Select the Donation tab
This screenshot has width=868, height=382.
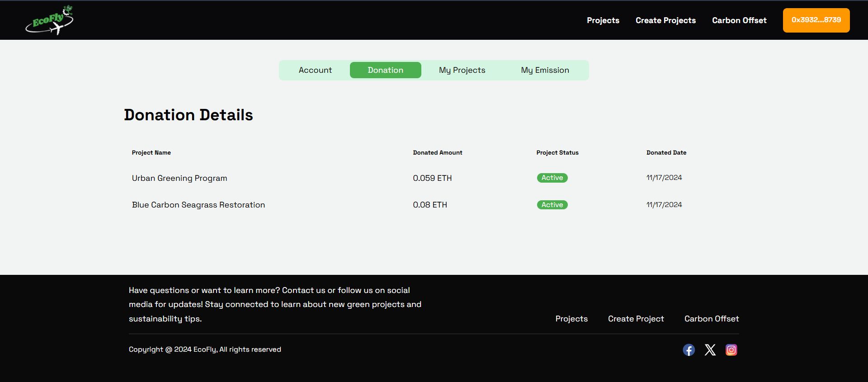click(385, 70)
